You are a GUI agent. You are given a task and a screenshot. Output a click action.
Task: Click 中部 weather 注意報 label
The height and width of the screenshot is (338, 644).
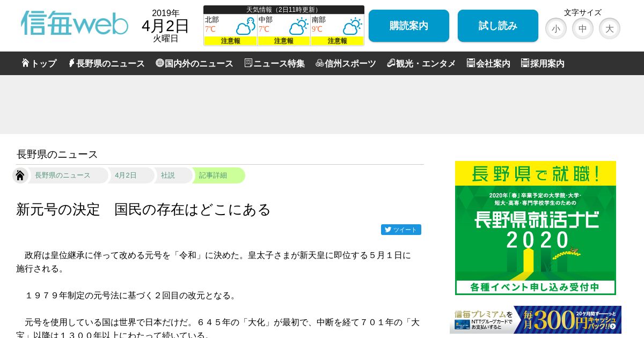[284, 41]
